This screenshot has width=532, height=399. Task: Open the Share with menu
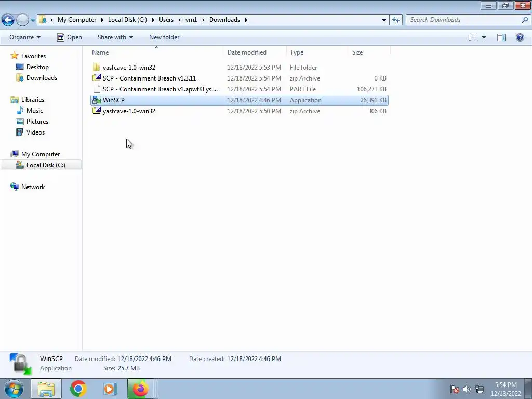[115, 37]
